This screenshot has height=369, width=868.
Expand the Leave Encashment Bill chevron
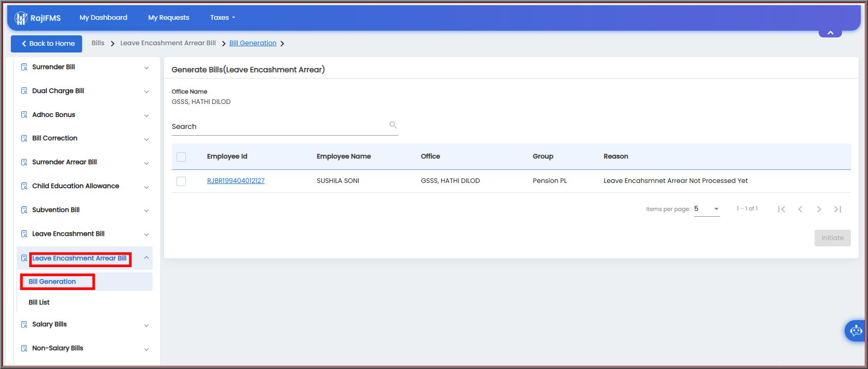coord(146,234)
